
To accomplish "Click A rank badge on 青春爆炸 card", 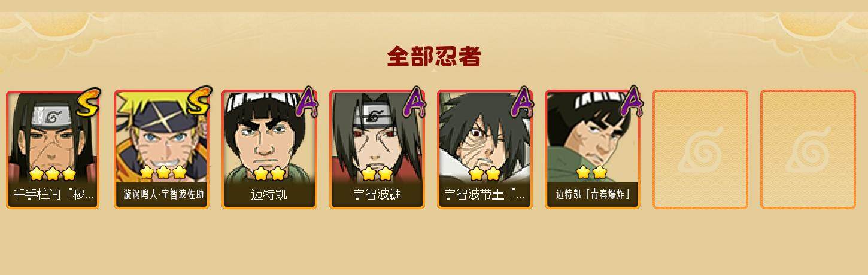I will pos(630,102).
